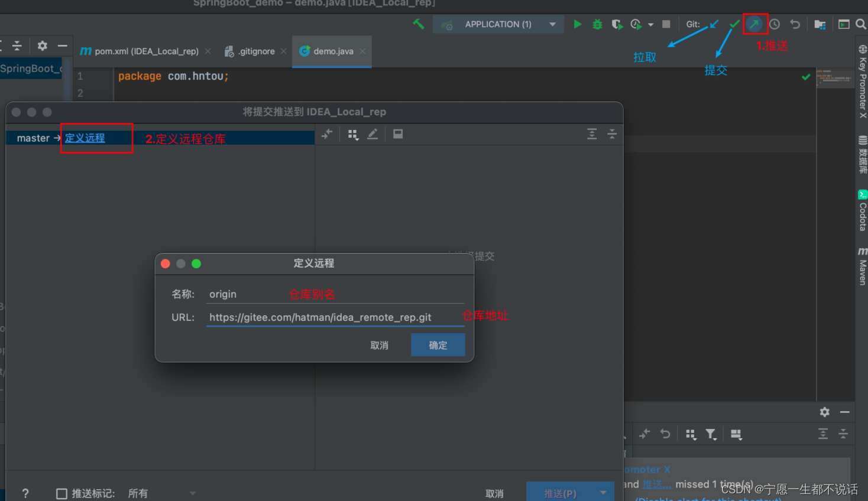This screenshot has height=501, width=868.
Task: Show Git history clock icon
Action: (775, 24)
